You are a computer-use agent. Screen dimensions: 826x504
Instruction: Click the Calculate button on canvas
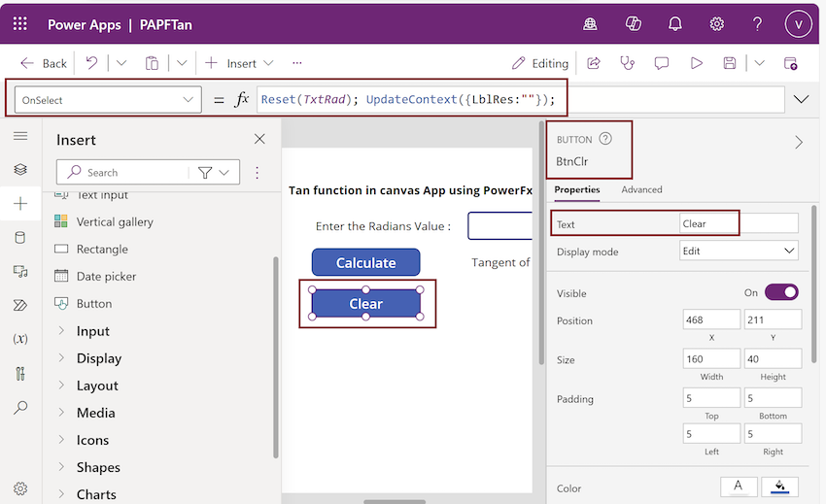click(365, 262)
